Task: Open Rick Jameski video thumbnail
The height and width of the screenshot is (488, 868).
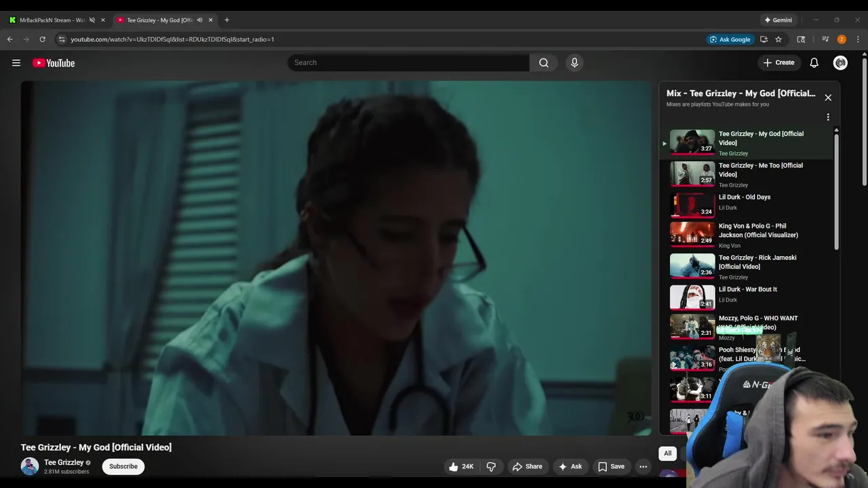Action: click(692, 266)
